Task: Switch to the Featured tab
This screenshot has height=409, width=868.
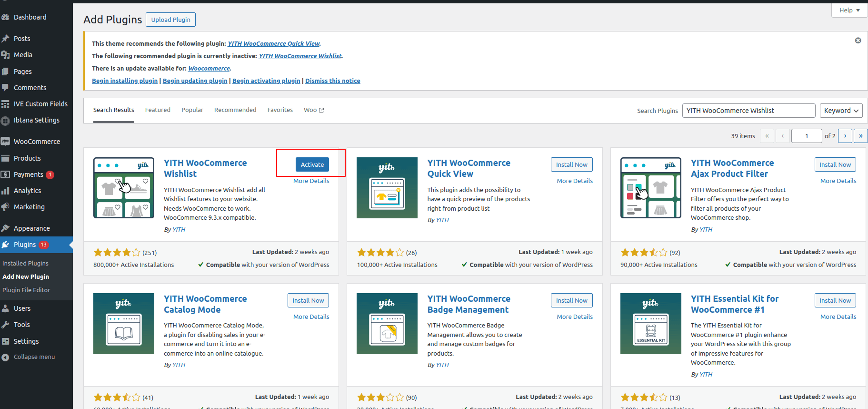Action: [158, 110]
